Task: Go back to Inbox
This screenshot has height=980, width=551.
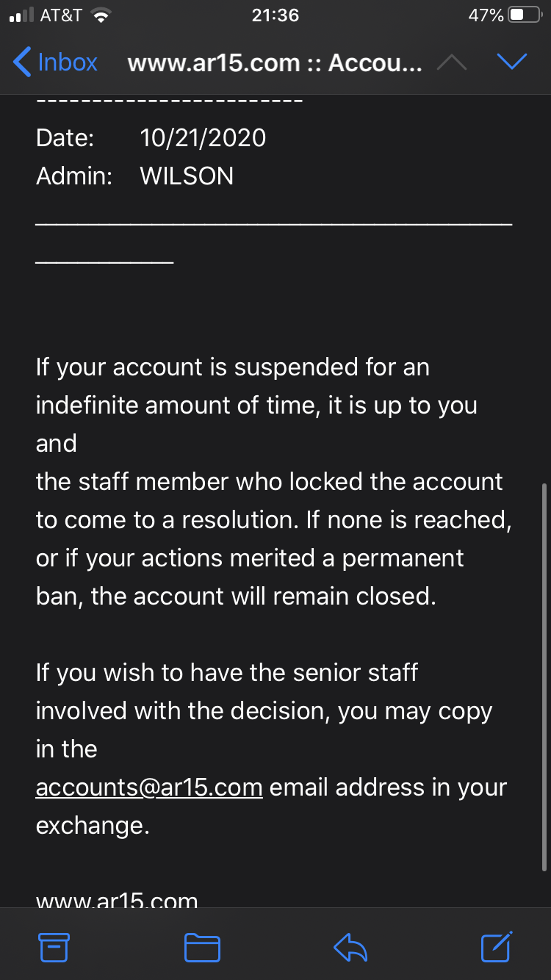Action: pyautogui.click(x=56, y=62)
